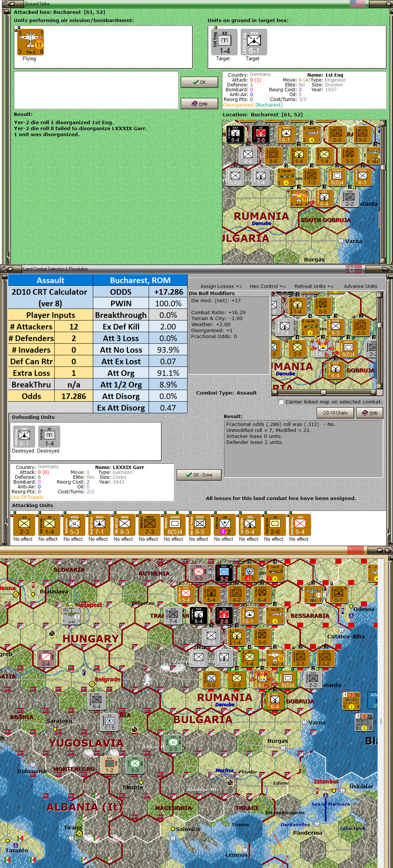Click right arrow of Land Combat map scrollbar
This screenshot has height=868, width=393.
pos(373,392)
